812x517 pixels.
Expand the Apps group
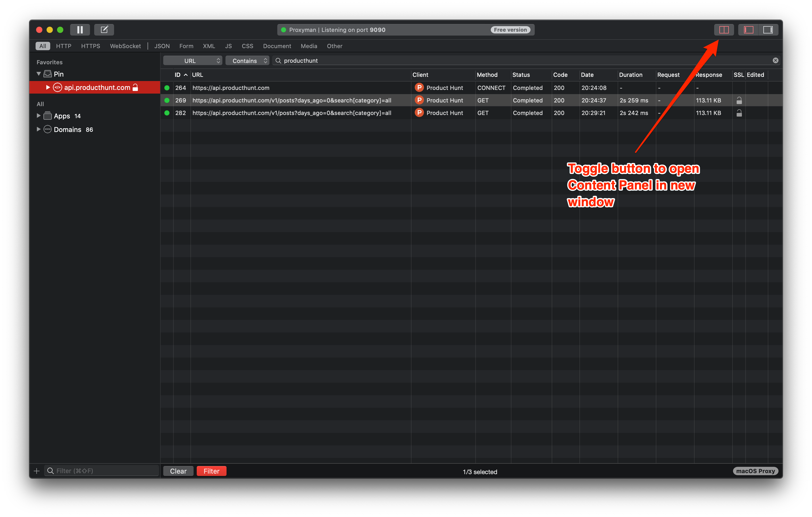pyautogui.click(x=38, y=116)
